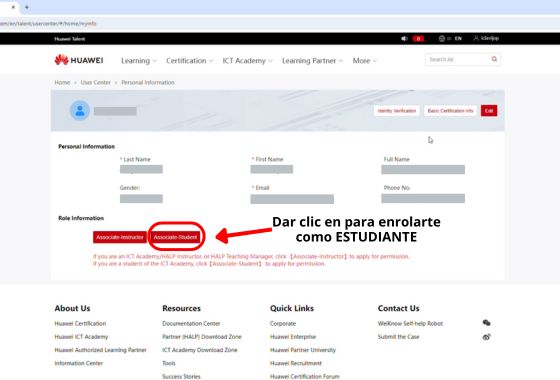Screen dimensions: 560x380
Task: Go to Home breadcrumb
Action: 62,82
